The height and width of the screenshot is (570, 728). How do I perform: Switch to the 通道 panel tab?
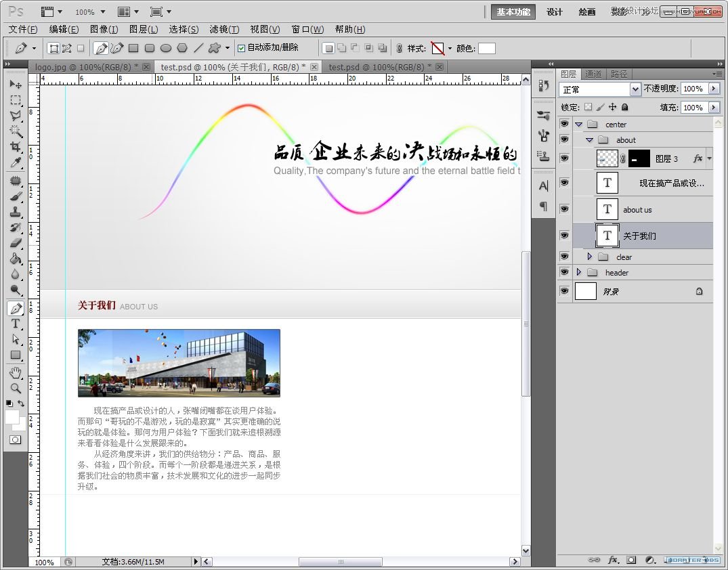click(x=593, y=74)
